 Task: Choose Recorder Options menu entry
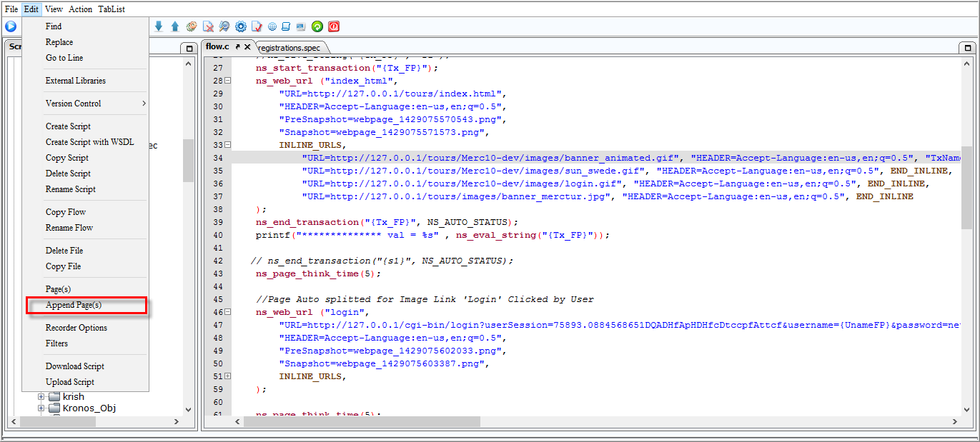pyautogui.click(x=76, y=328)
